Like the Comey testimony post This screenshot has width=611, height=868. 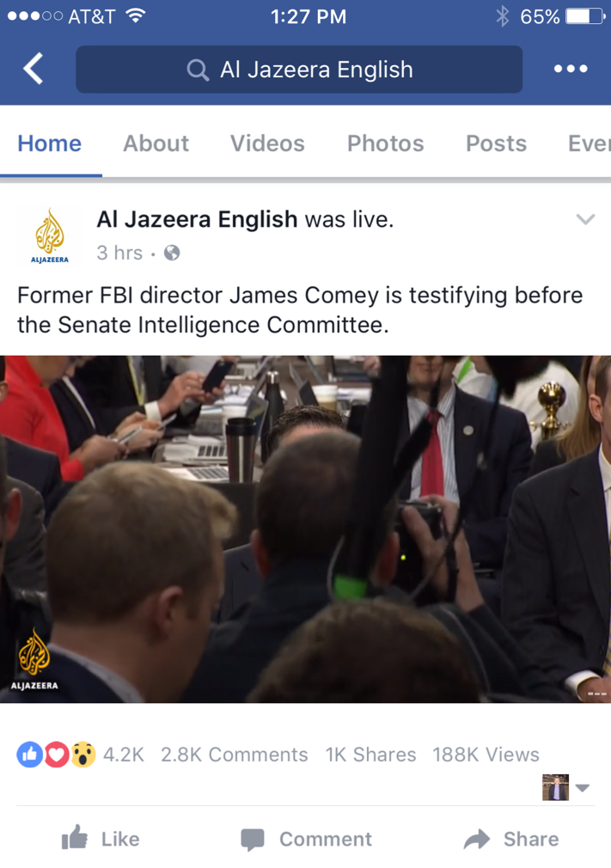point(101,839)
